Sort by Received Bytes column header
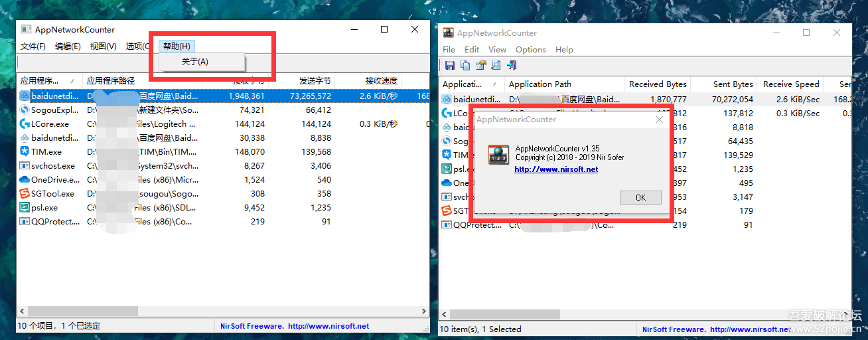 (x=657, y=84)
